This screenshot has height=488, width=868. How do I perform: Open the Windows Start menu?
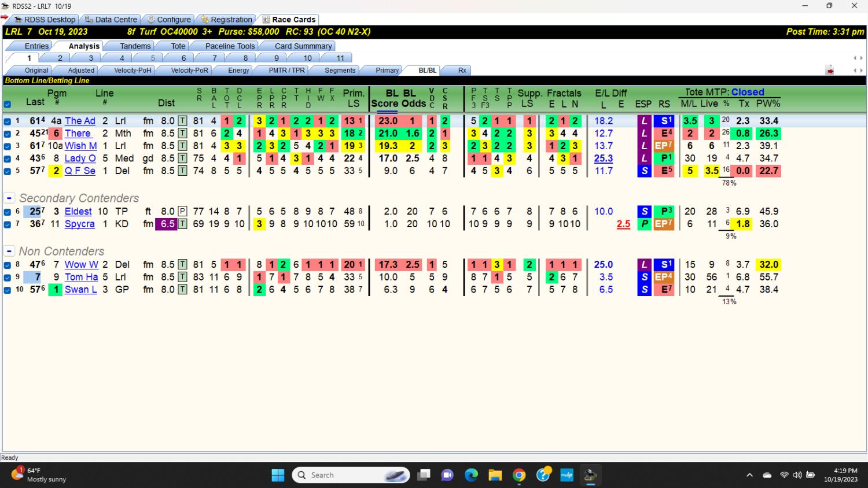click(x=278, y=475)
